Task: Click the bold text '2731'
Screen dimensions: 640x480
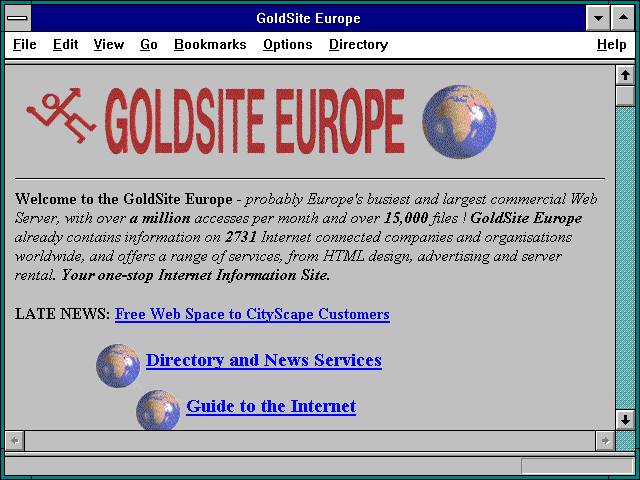Action: [241, 237]
